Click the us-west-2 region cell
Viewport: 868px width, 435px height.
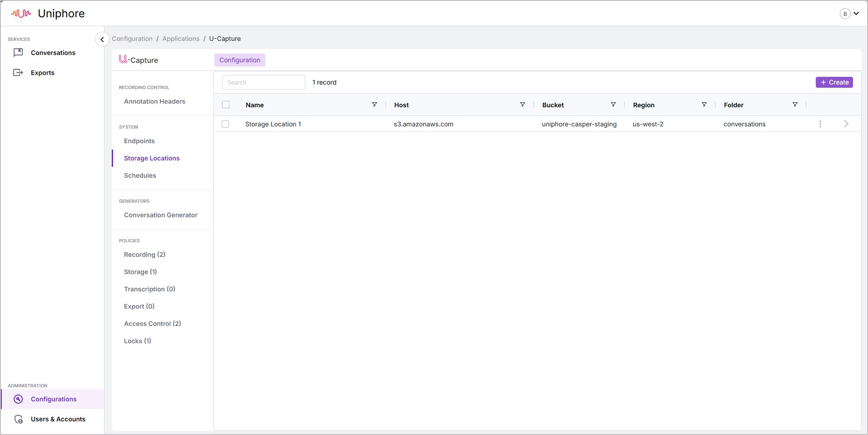coord(648,124)
